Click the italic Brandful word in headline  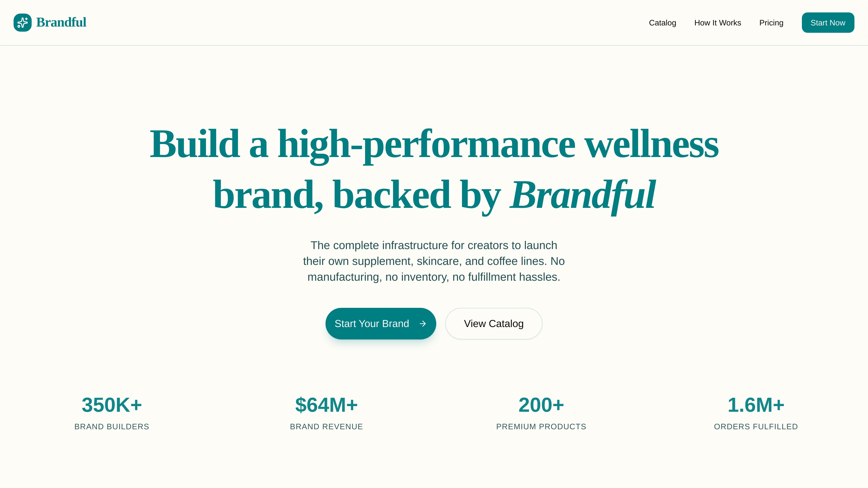click(x=582, y=195)
